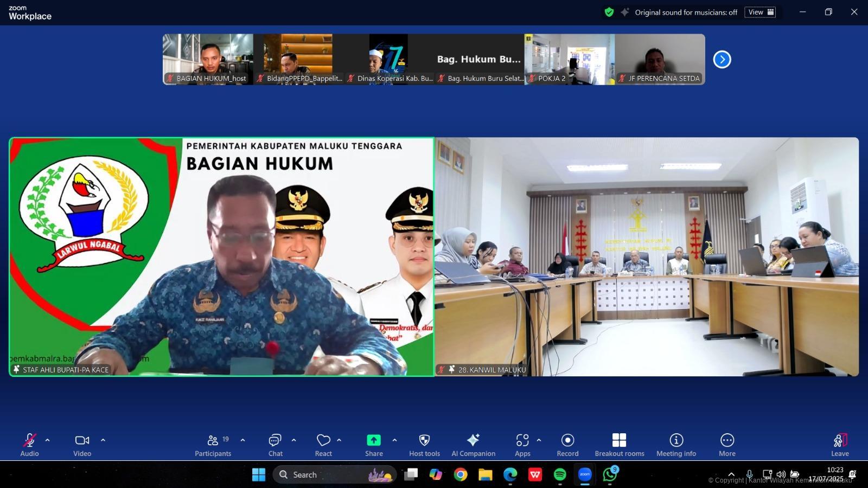Viewport: 868px width, 488px height.
Task: Open WhatsApp from taskbar
Action: pyautogui.click(x=610, y=474)
